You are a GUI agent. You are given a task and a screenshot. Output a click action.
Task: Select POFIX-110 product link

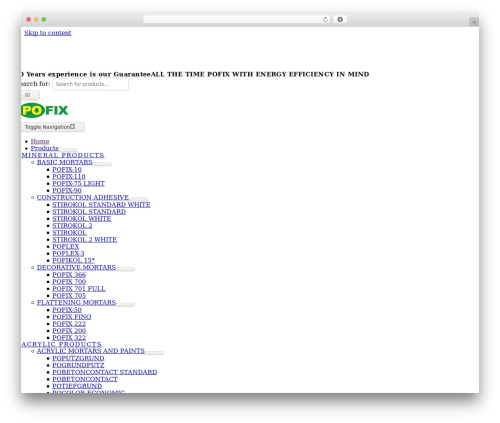(x=69, y=177)
